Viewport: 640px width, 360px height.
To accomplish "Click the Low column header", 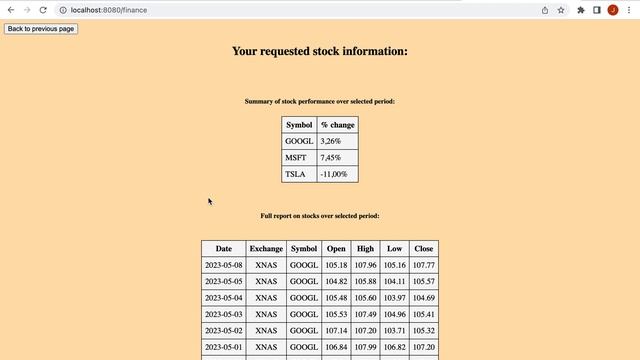I will click(394, 249).
